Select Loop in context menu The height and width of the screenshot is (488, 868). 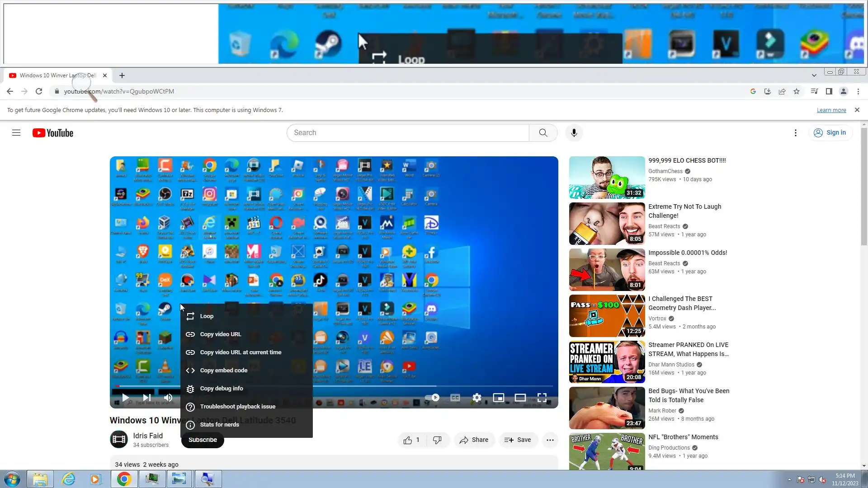click(207, 316)
